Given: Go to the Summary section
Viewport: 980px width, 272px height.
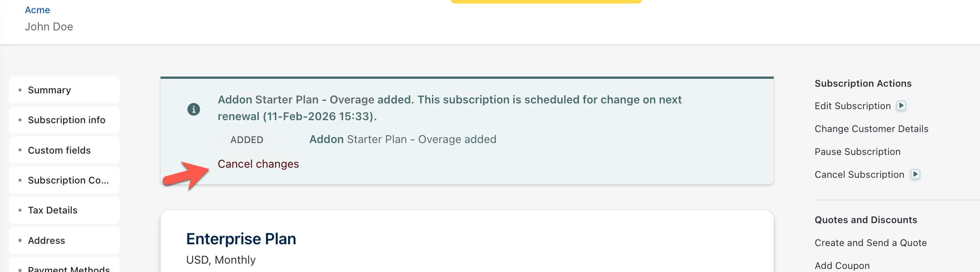Looking at the screenshot, I should 49,90.
